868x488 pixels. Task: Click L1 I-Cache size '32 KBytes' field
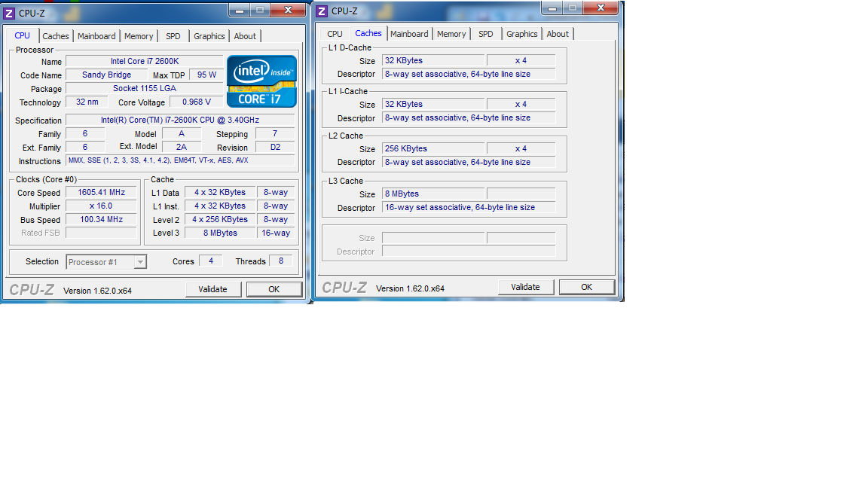click(x=433, y=104)
